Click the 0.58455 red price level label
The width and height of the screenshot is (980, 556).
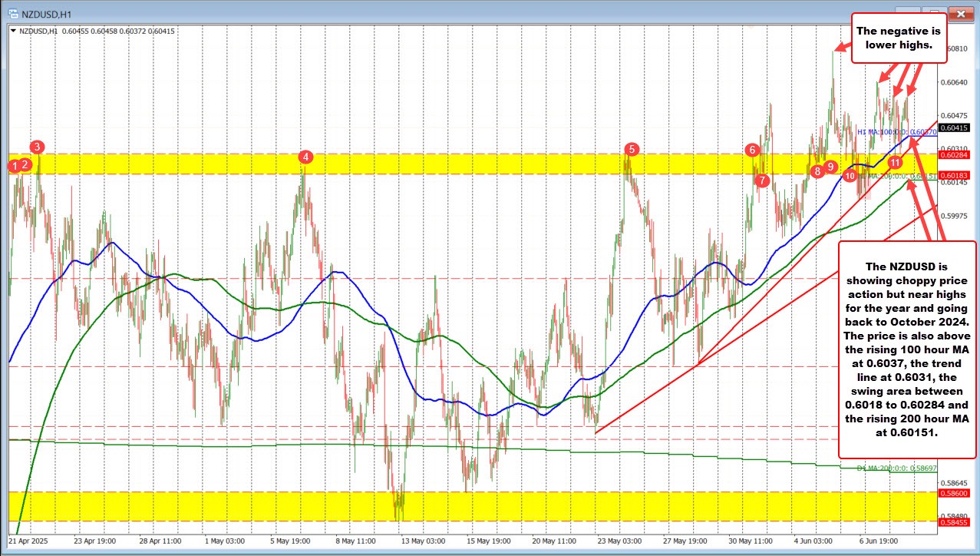point(959,521)
